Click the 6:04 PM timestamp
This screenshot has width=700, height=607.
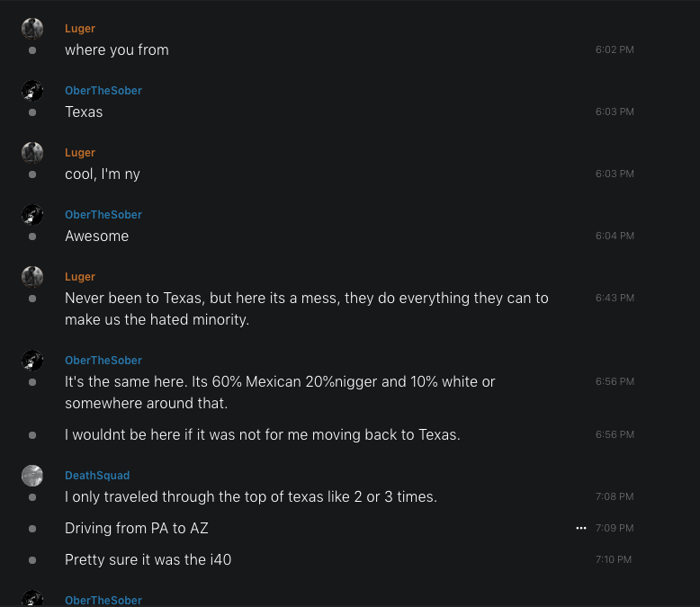click(615, 236)
